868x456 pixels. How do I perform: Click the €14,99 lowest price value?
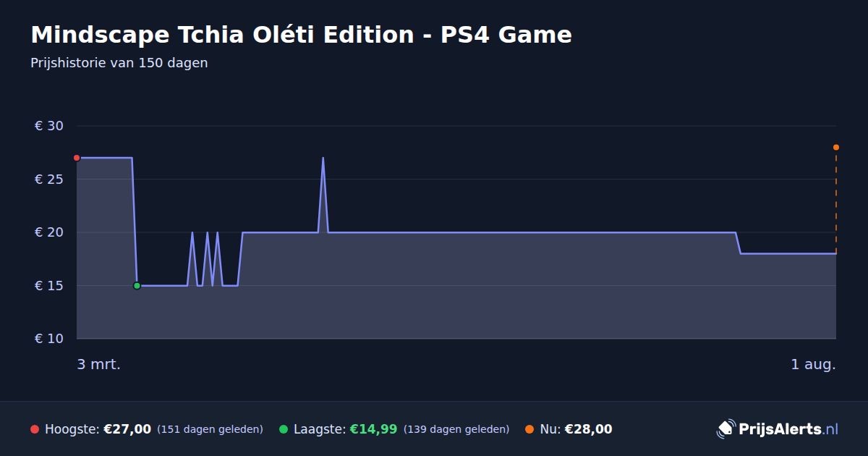[x=373, y=429]
